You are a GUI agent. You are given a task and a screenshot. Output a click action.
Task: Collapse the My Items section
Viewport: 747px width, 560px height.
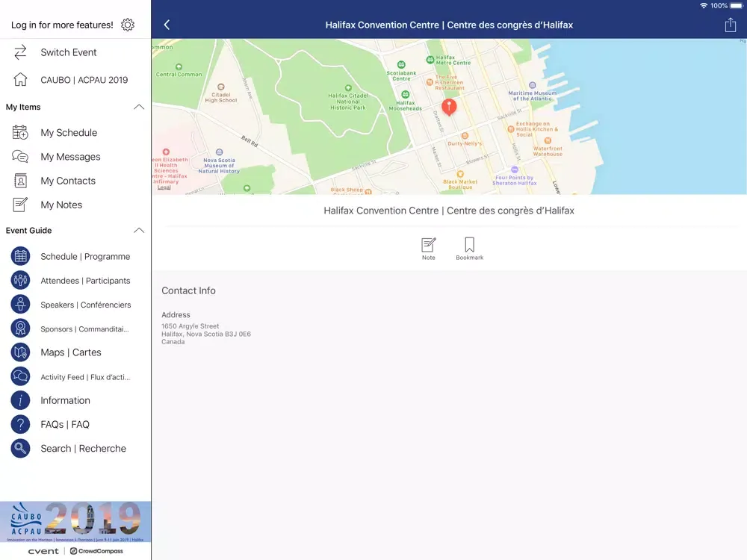[139, 107]
